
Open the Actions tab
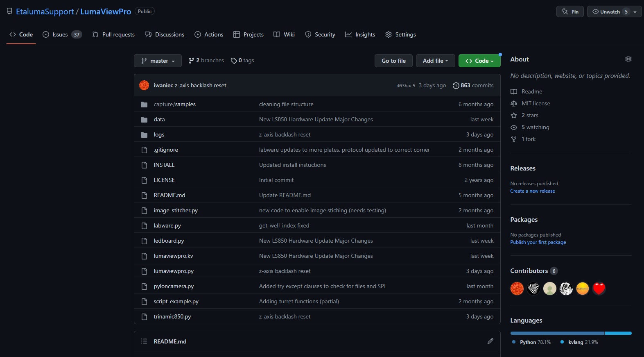click(209, 34)
